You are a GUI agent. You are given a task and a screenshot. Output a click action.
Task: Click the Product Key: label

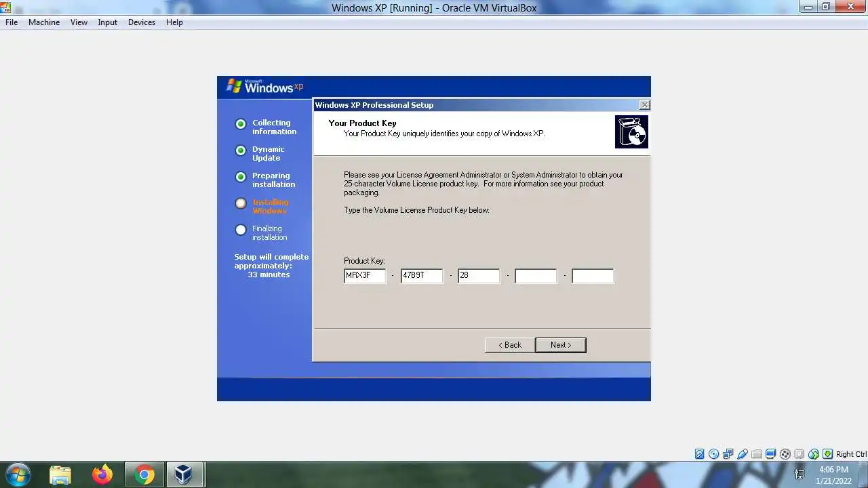[364, 261]
